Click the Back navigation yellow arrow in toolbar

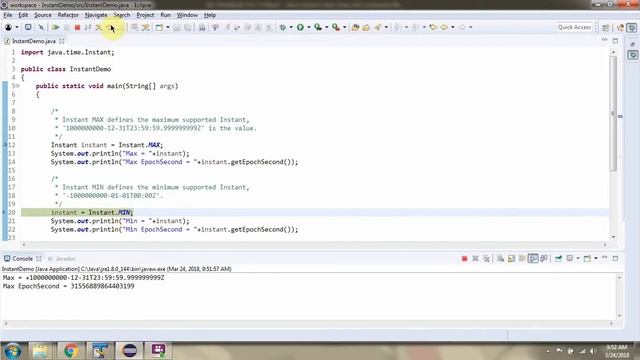444,27
